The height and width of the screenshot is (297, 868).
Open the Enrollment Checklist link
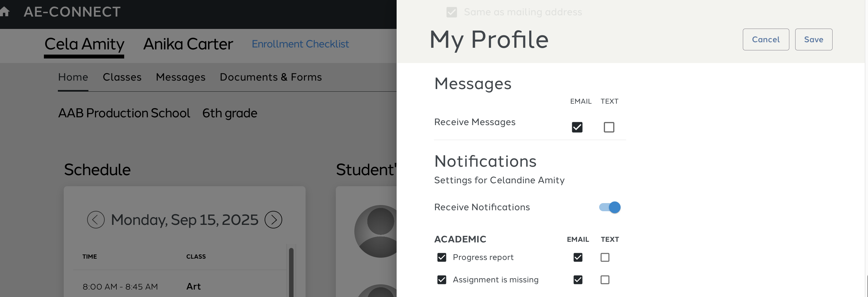coord(300,44)
